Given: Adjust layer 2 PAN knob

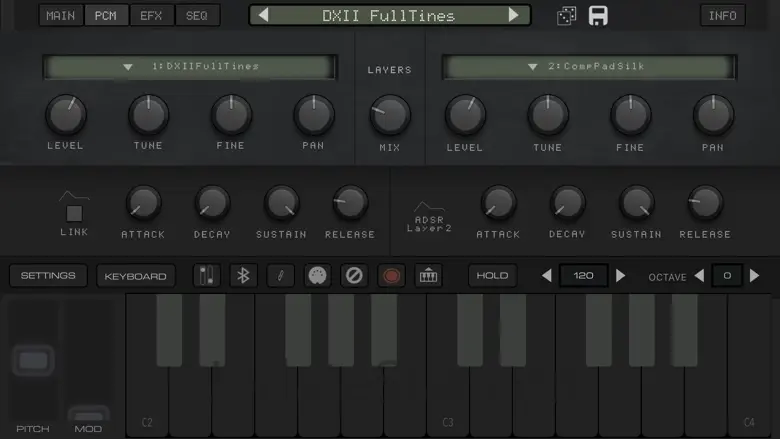Looking at the screenshot, I should click(x=713, y=115).
